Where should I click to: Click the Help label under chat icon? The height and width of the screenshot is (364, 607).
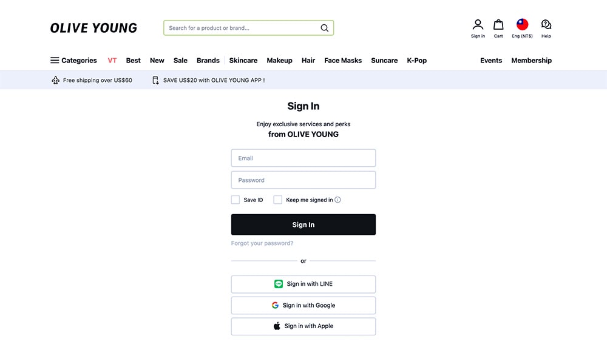(x=546, y=36)
